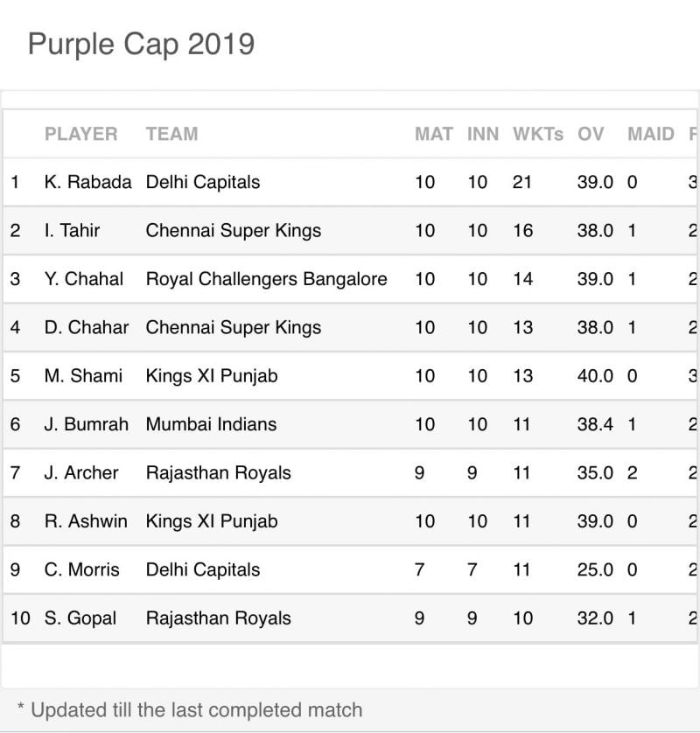Sort by the INN column header
Screen dimensions: 700x733
tap(482, 134)
